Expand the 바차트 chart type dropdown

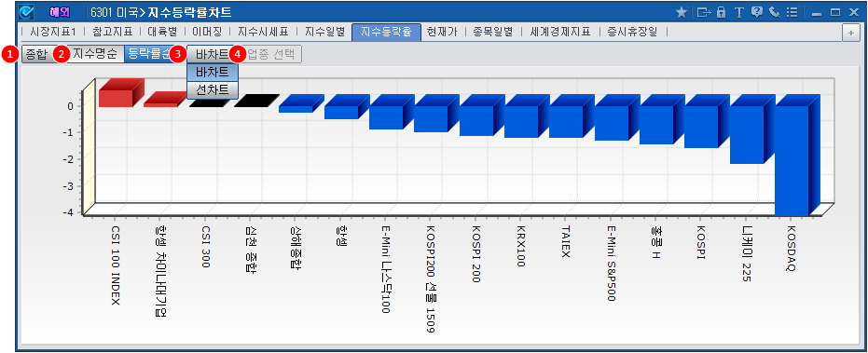pos(212,54)
